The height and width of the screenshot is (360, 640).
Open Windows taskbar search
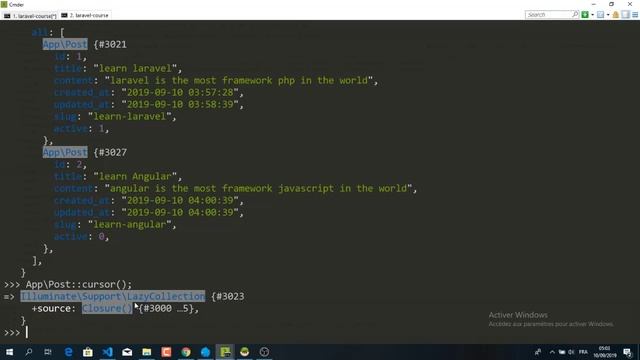(29, 352)
